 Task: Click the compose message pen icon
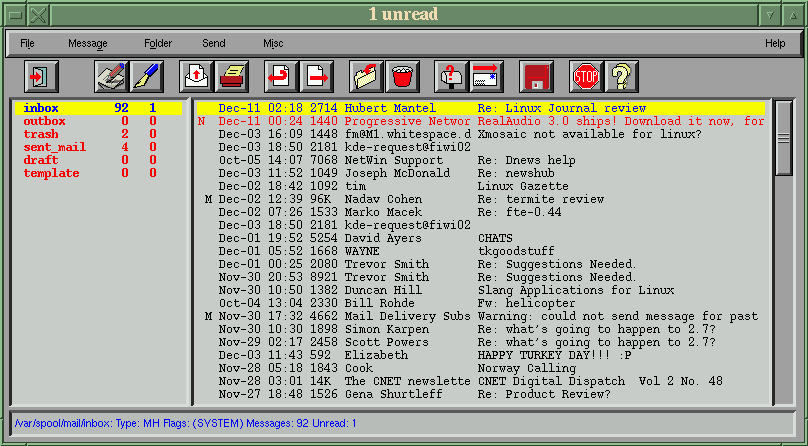(x=147, y=76)
